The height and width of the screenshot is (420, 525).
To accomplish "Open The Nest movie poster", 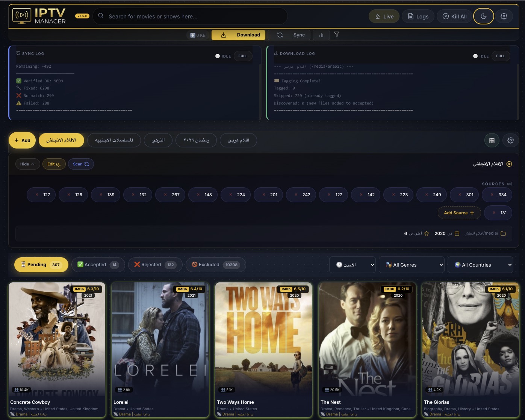I will pyautogui.click(x=367, y=340).
